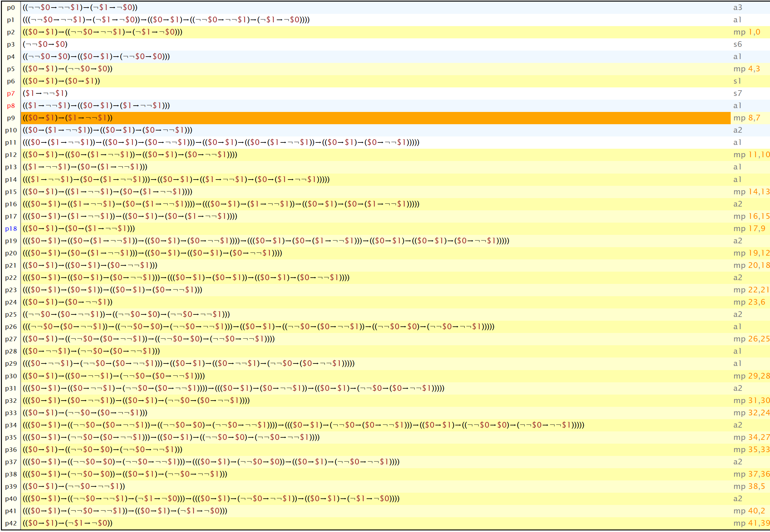Click justification 'mp 17,9' on row p18
The height and width of the screenshot is (532, 770).
click(x=749, y=229)
